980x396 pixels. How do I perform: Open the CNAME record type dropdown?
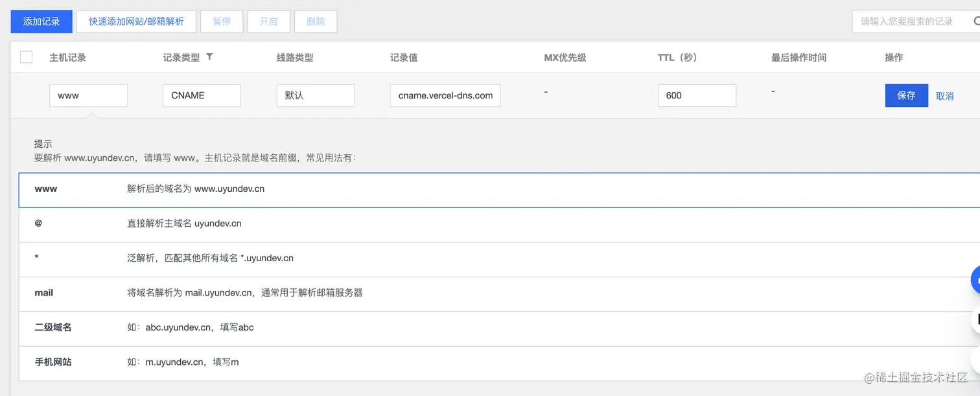[202, 95]
